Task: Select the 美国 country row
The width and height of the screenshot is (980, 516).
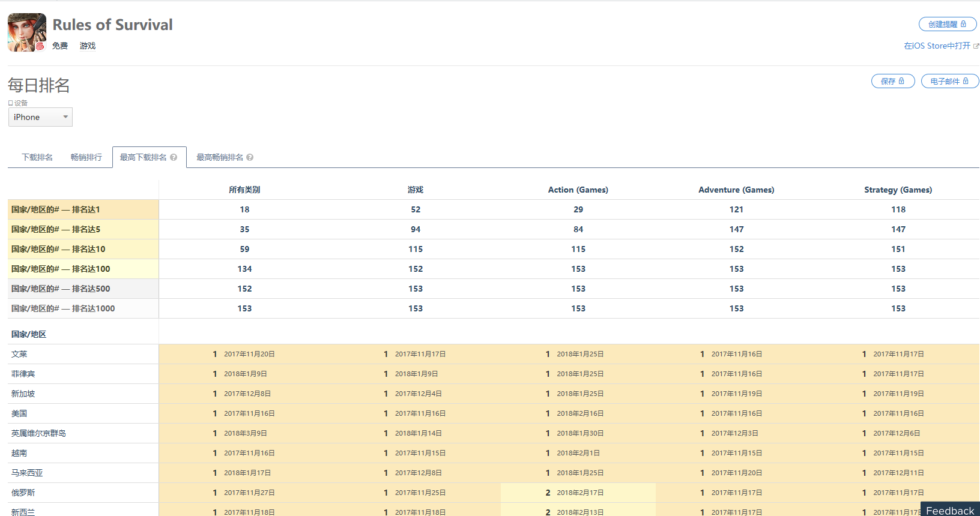Action: [19, 413]
